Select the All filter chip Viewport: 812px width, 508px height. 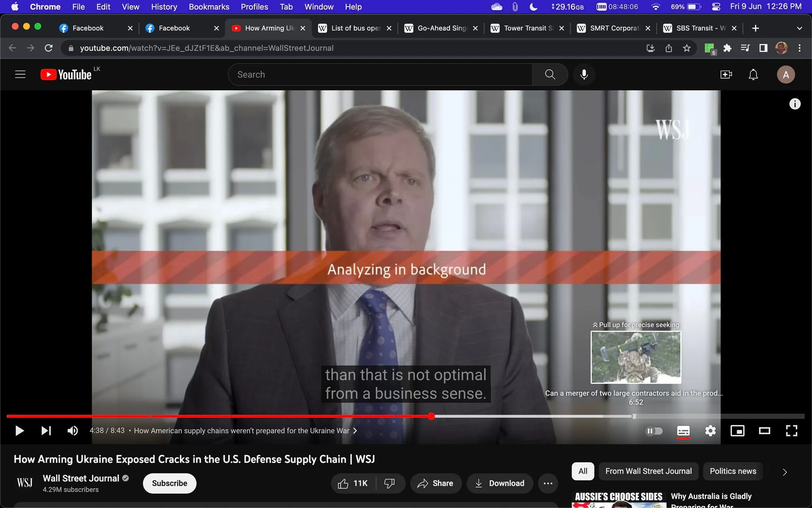583,471
